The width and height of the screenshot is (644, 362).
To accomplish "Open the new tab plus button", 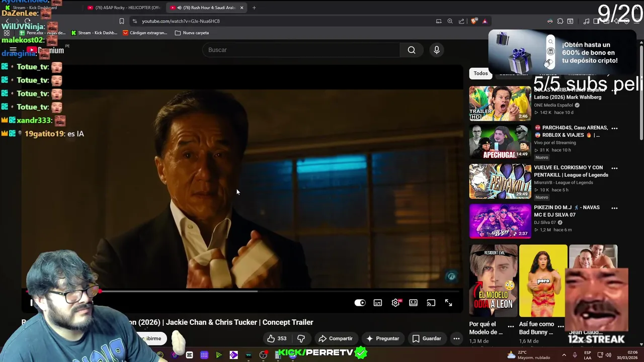I will coord(254,8).
